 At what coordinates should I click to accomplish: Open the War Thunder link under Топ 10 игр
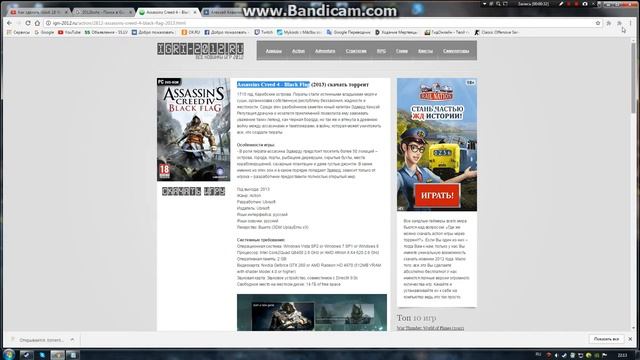click(430, 328)
